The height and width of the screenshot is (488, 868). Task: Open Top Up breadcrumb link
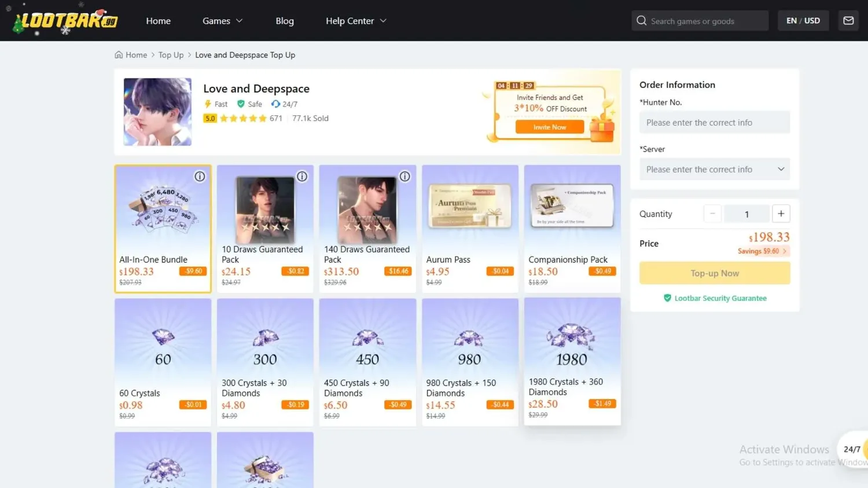(x=171, y=55)
